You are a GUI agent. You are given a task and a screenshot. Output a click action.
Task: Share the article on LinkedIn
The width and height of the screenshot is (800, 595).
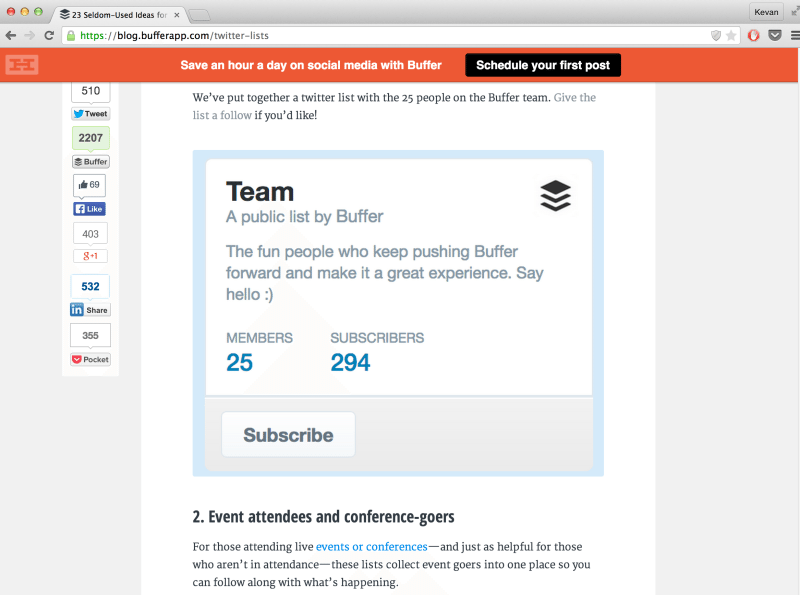[x=89, y=310]
